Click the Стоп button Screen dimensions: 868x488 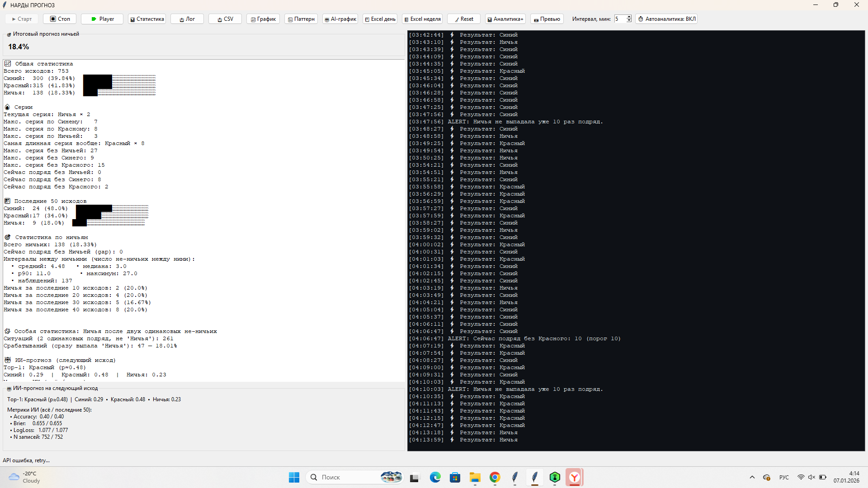pos(60,19)
